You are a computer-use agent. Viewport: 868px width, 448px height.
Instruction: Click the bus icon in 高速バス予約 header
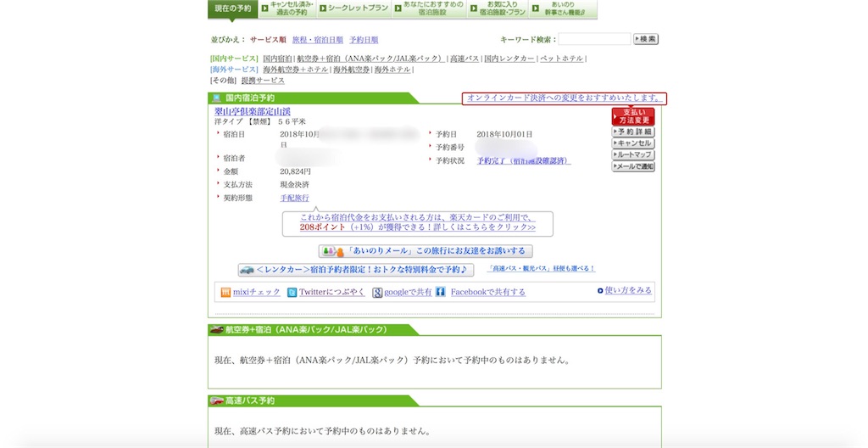[x=216, y=400]
